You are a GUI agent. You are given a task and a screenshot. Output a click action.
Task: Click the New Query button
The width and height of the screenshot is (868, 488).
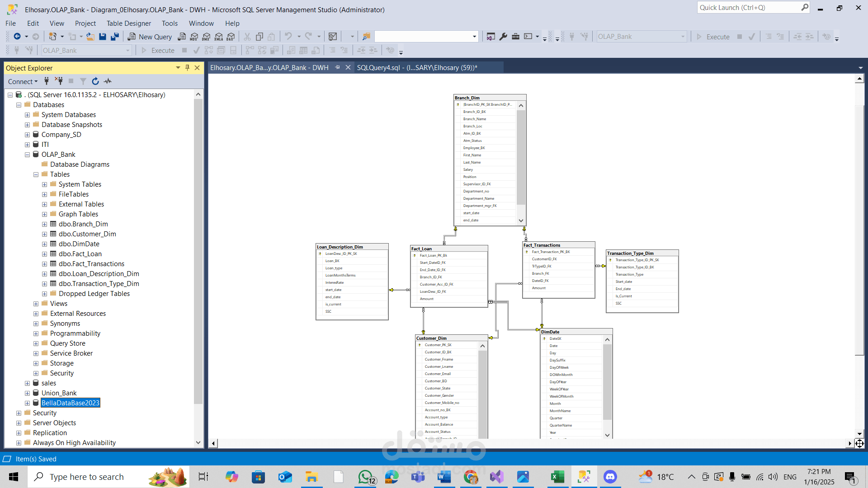[x=150, y=37]
